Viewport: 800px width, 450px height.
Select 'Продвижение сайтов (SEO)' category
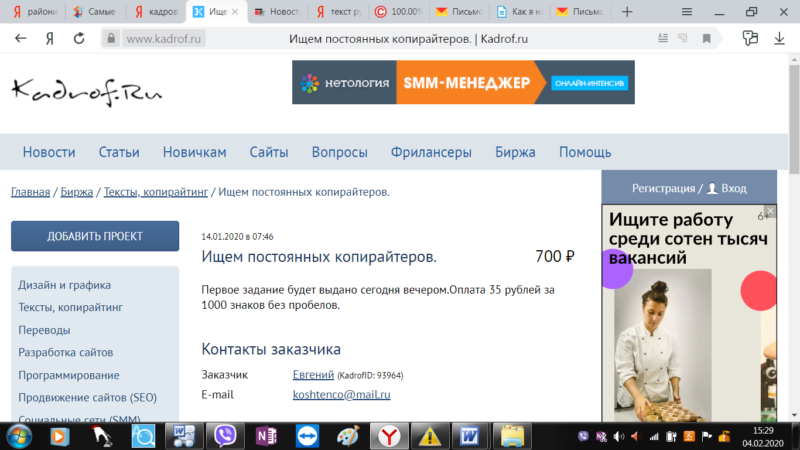pos(88,397)
